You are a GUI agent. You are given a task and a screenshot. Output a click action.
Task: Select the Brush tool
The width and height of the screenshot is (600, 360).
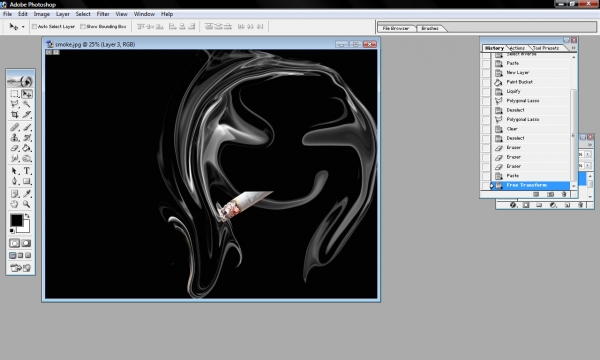[x=27, y=127]
